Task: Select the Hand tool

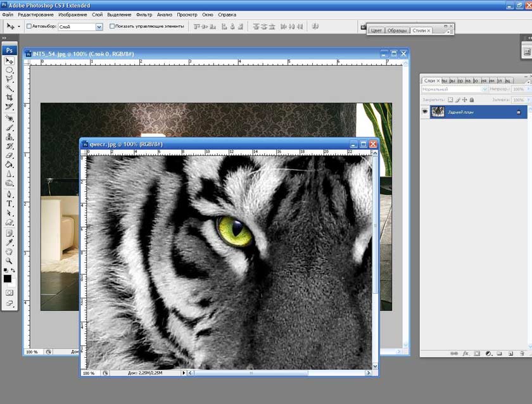Action: coord(9,251)
